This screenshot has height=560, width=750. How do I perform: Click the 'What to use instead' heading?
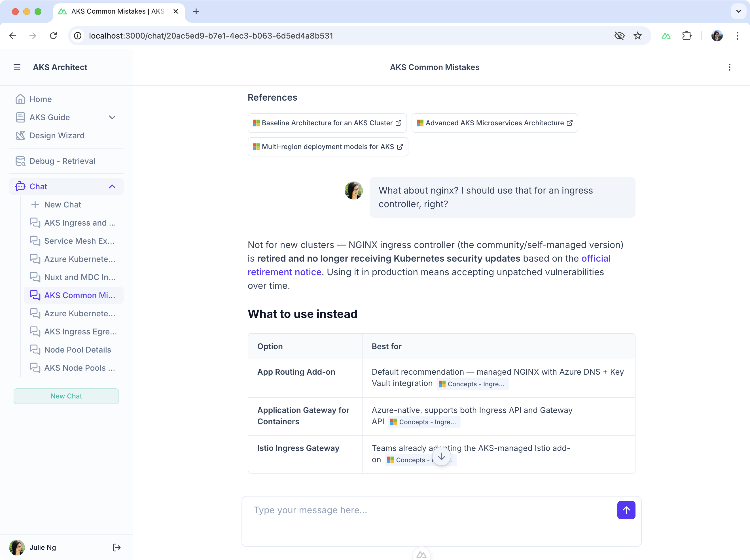[x=302, y=314]
